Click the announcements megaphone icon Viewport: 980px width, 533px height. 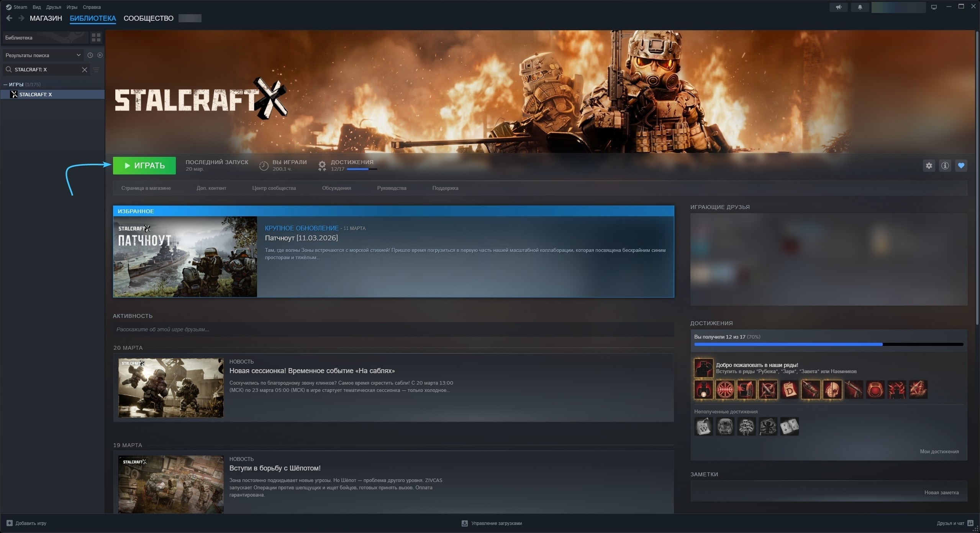point(839,7)
